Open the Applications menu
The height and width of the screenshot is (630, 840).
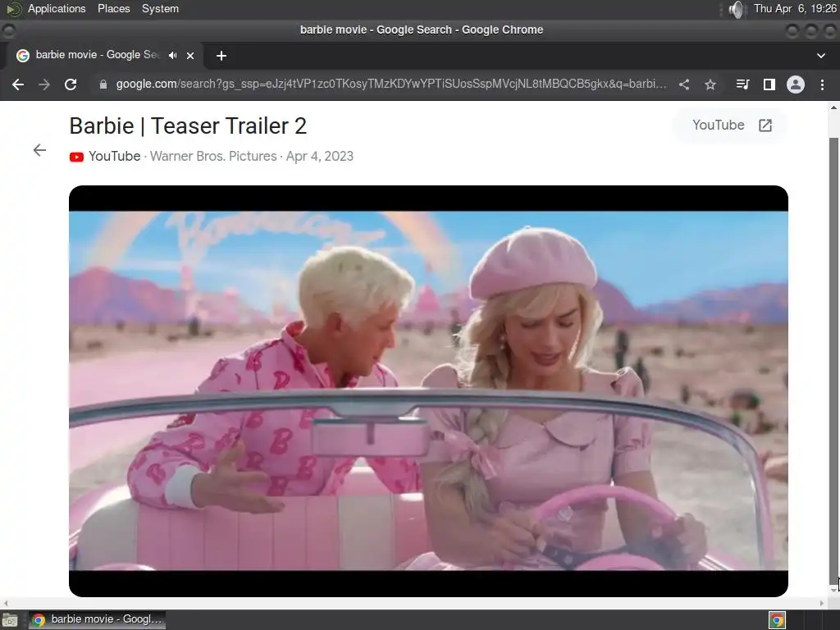[57, 8]
